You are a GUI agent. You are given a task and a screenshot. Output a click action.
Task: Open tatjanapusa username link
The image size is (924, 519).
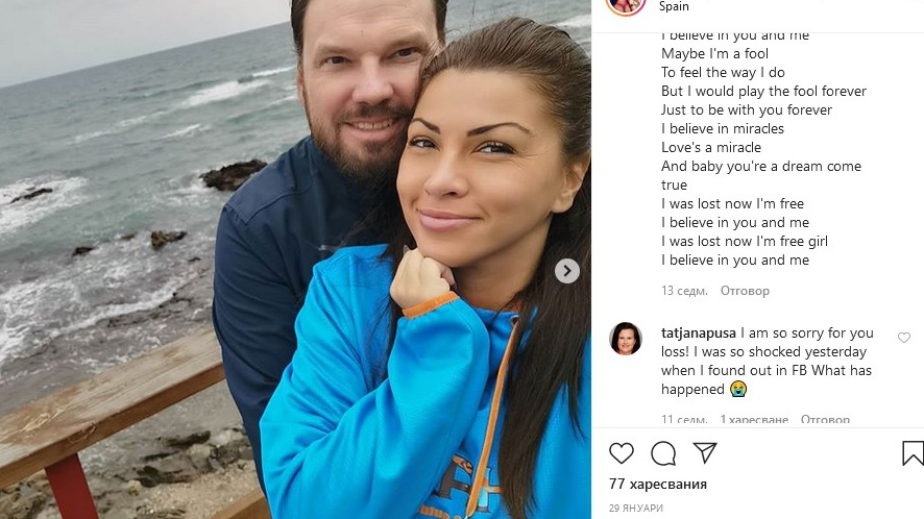coord(698,333)
